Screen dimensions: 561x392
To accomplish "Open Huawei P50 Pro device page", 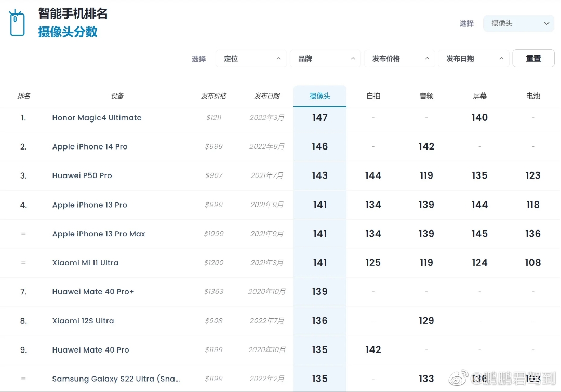I will [x=82, y=176].
